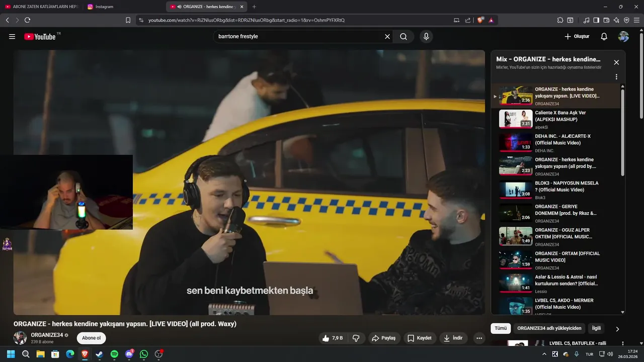The height and width of the screenshot is (362, 644).
Task: Click the share page icon in the address bar
Action: [468, 20]
